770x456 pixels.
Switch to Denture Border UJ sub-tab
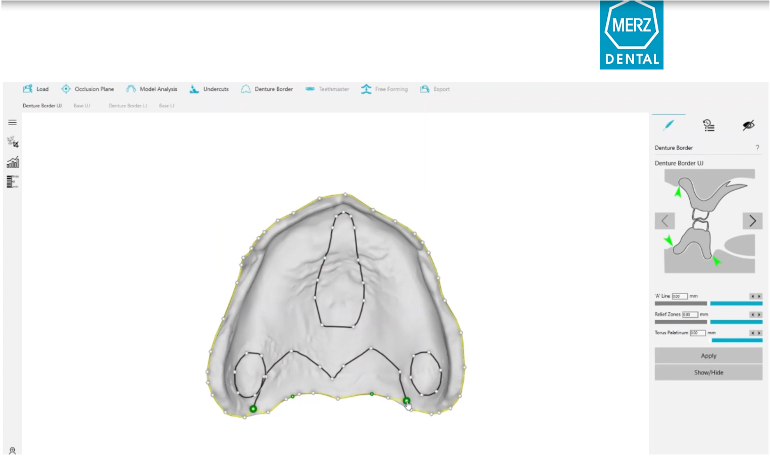[42, 105]
